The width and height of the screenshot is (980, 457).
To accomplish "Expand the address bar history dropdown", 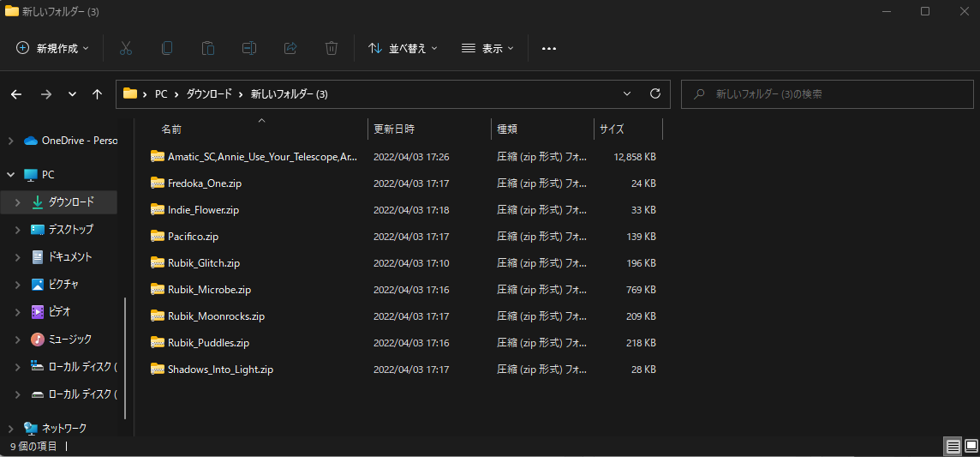I will coord(627,93).
